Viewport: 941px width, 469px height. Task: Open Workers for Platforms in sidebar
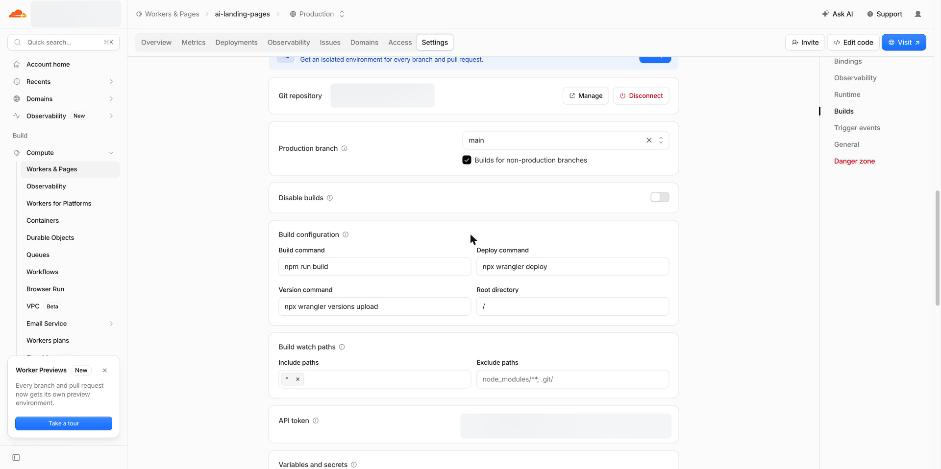pyautogui.click(x=59, y=204)
